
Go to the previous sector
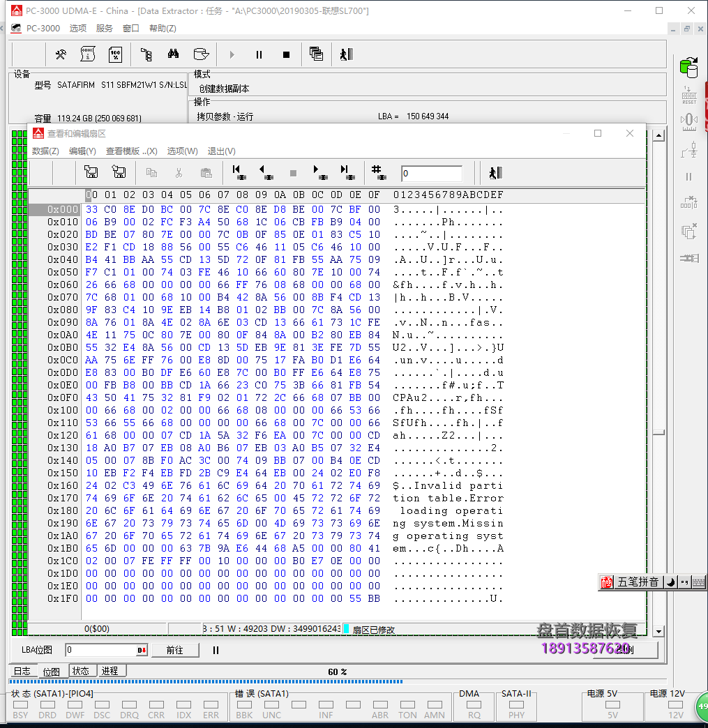coord(266,173)
